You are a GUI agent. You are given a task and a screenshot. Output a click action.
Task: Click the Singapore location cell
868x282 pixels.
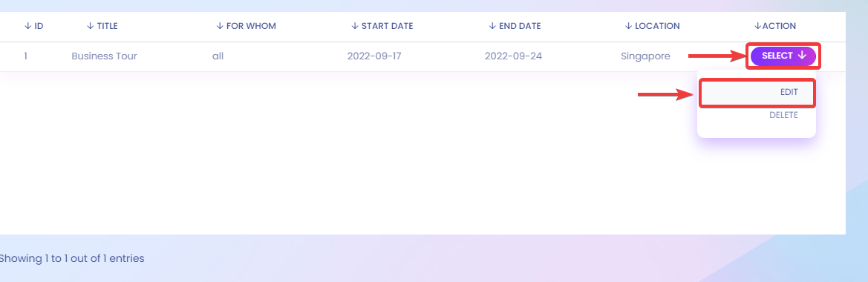point(645,56)
